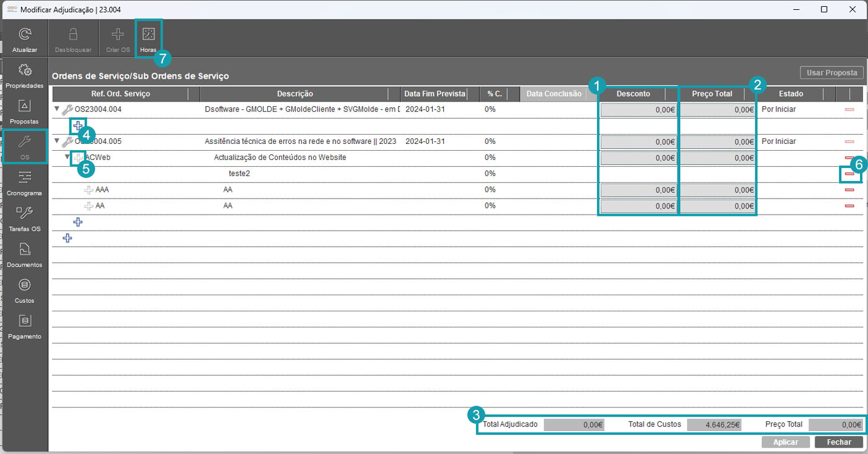868x454 pixels.
Task: Click the plus icon beside ACWeb
Action: [78, 158]
